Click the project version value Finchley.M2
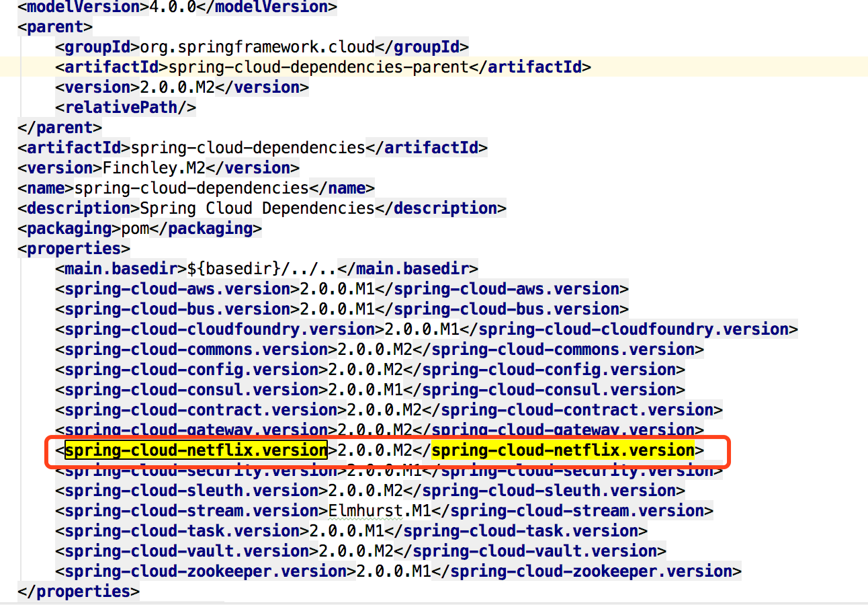Viewport: 868px width, 605px height. (154, 168)
